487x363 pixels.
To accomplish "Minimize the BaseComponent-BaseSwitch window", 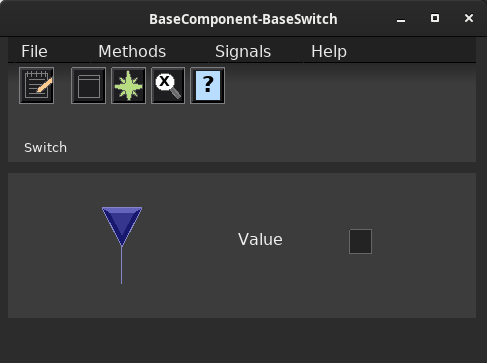I will pyautogui.click(x=401, y=19).
